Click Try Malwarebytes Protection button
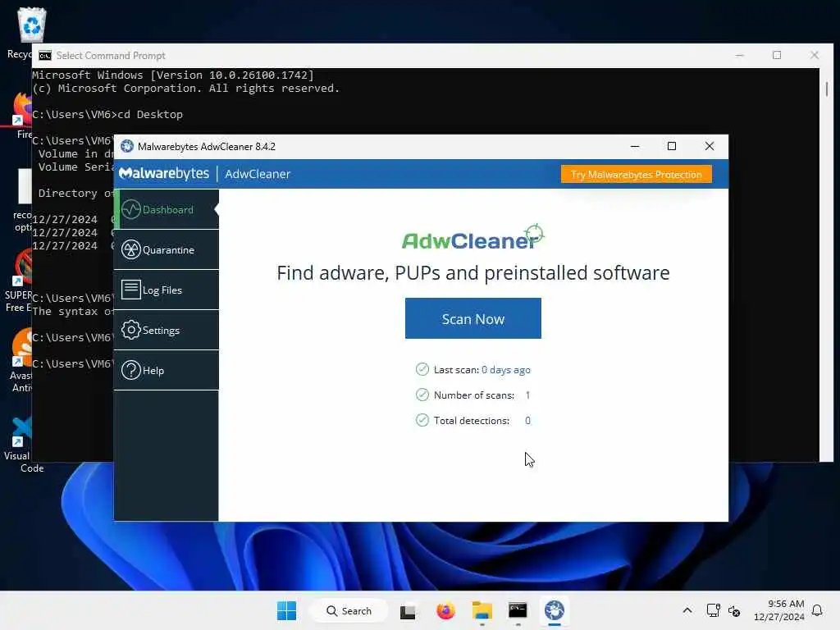The image size is (840, 630). (x=636, y=174)
